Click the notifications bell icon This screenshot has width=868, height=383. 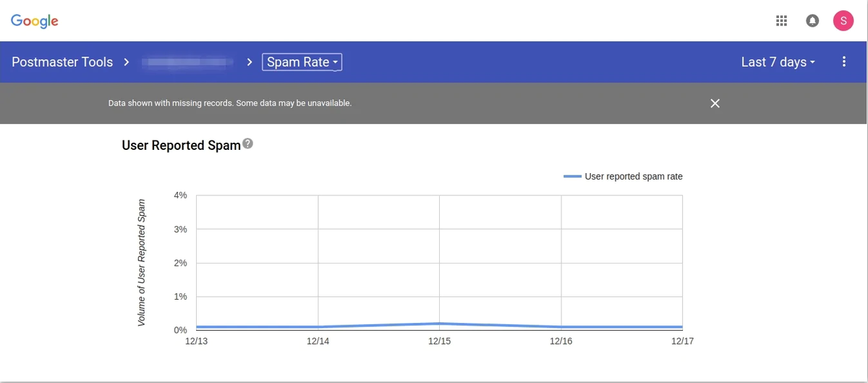[x=812, y=21]
